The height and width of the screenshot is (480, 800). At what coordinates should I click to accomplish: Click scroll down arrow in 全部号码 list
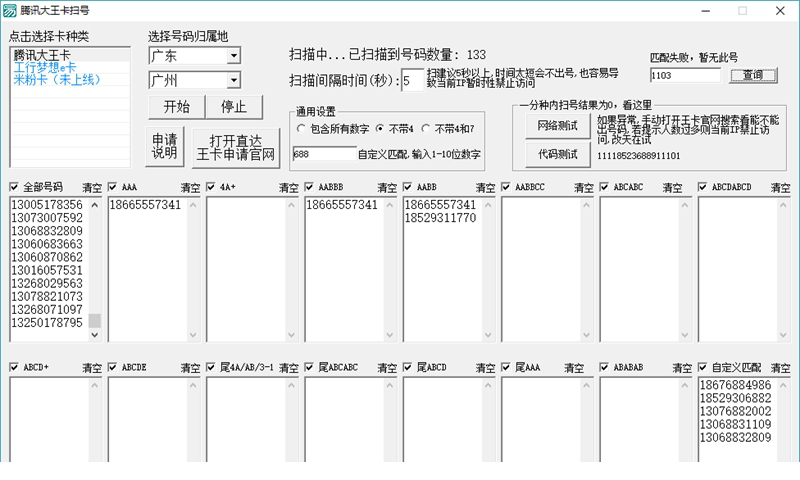coord(95,335)
